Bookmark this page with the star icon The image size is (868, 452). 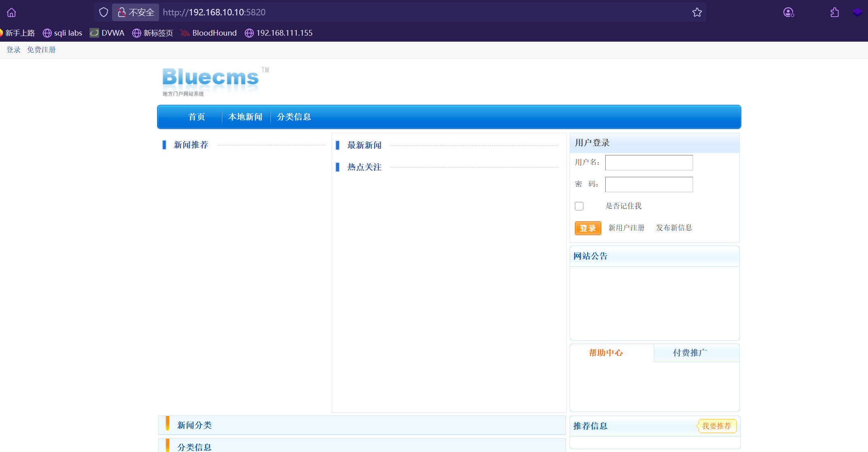(697, 13)
